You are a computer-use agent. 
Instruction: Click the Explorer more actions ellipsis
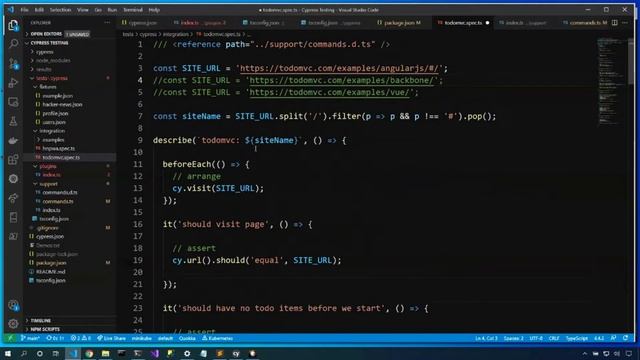click(x=107, y=23)
